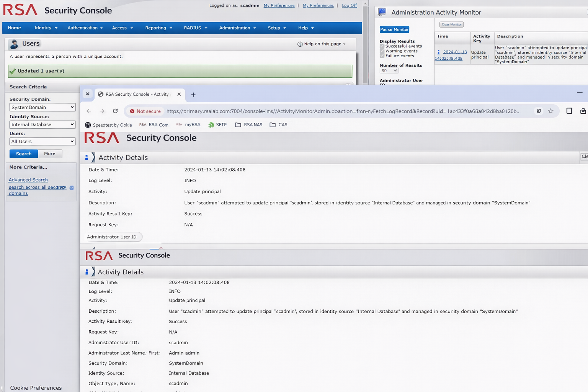Reload the page with browser refresh icon

115,111
